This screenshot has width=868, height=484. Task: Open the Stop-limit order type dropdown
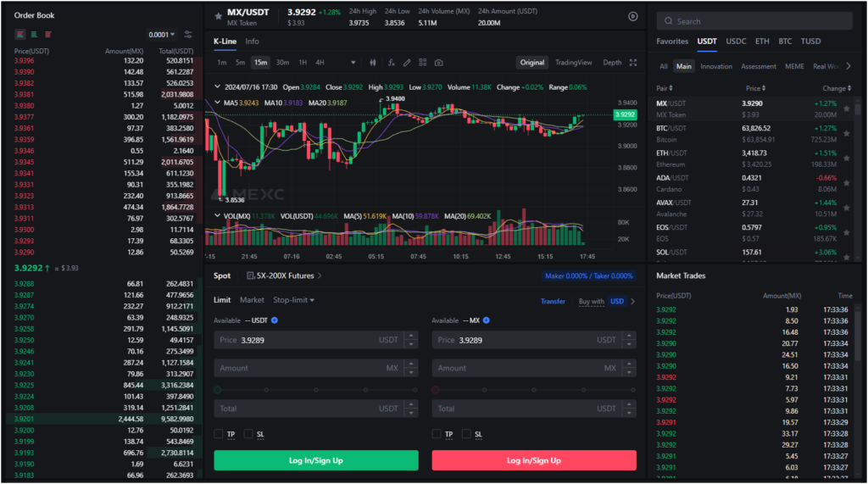[x=293, y=299]
